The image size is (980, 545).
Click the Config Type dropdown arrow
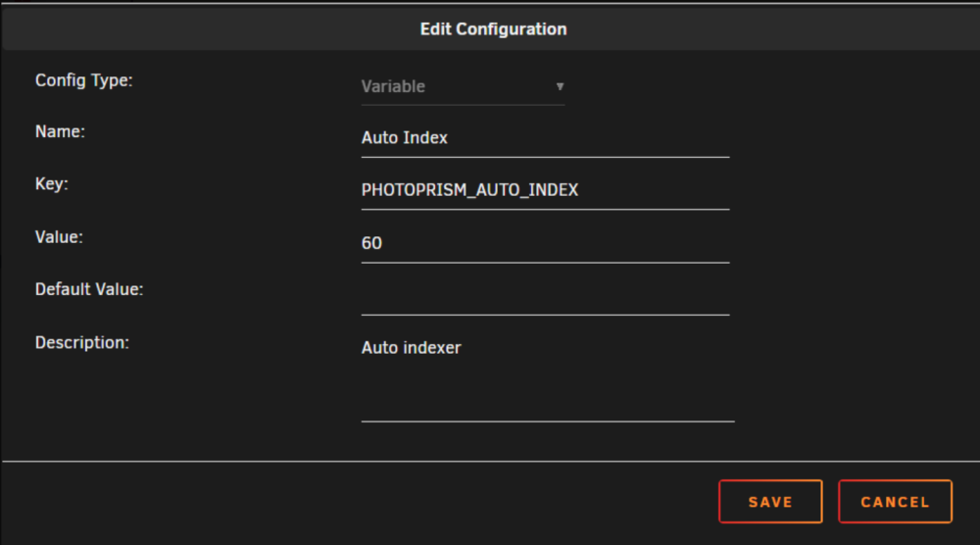click(560, 87)
